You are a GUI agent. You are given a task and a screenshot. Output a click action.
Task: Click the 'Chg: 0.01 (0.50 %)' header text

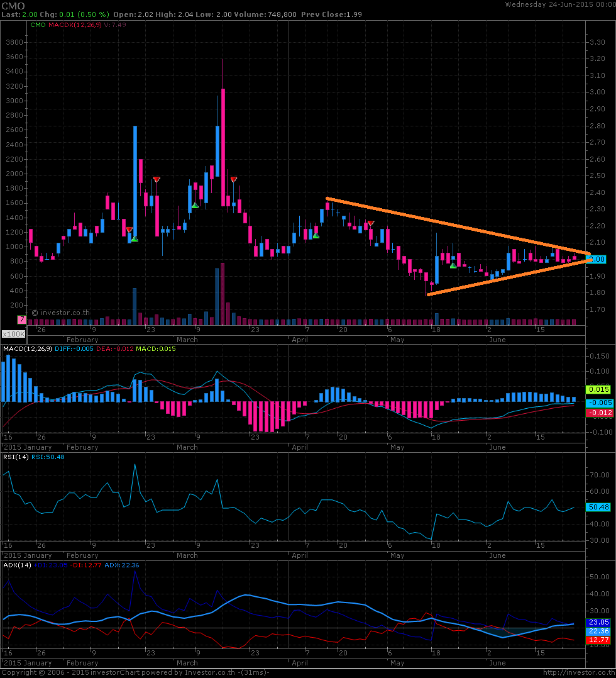point(74,14)
